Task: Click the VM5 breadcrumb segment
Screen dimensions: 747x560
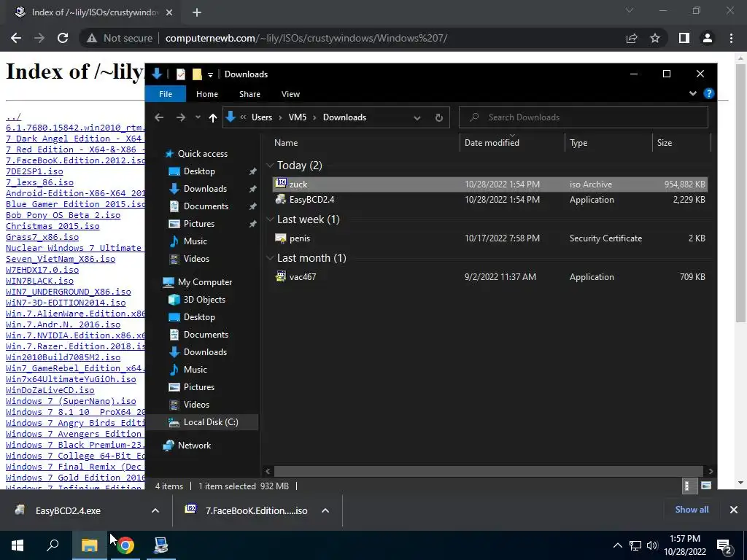Action: [x=298, y=117]
